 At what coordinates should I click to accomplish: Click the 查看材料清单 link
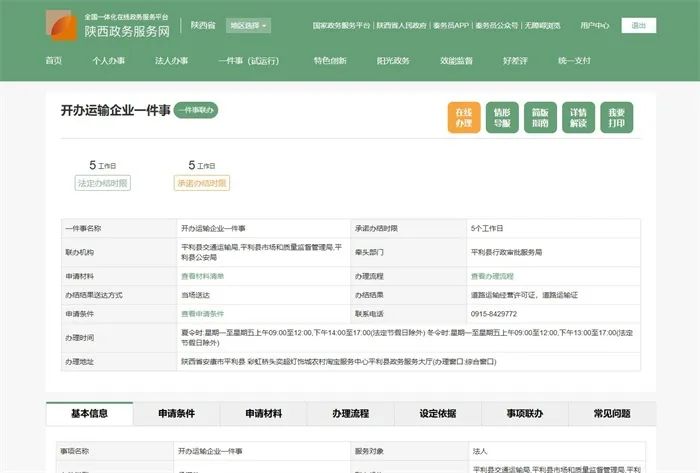(x=202, y=275)
